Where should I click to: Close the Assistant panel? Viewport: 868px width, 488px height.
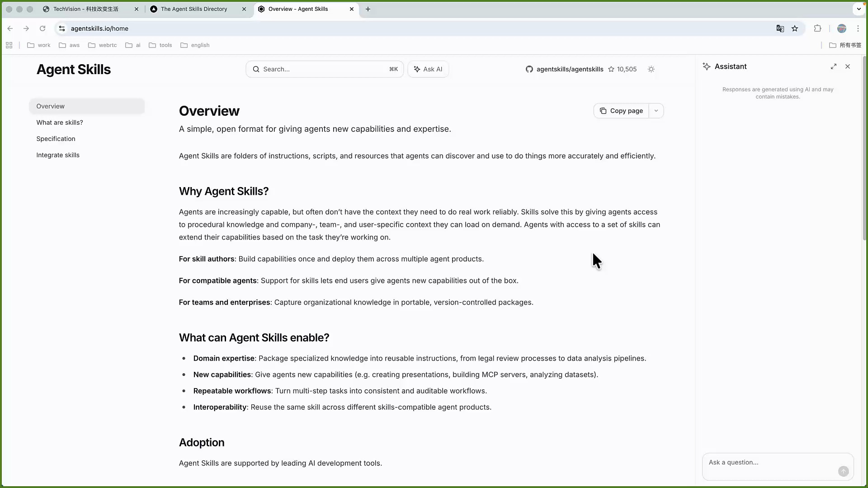[848, 66]
